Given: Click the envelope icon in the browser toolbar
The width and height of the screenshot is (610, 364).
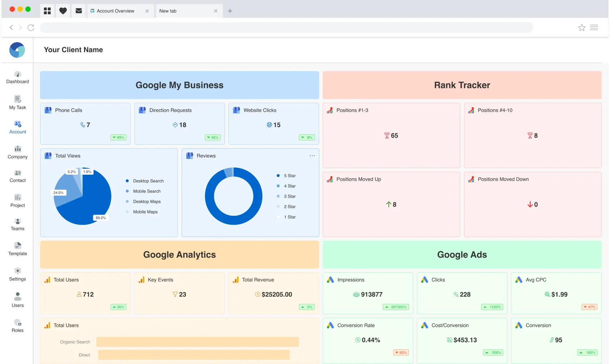Looking at the screenshot, I should click(x=79, y=10).
